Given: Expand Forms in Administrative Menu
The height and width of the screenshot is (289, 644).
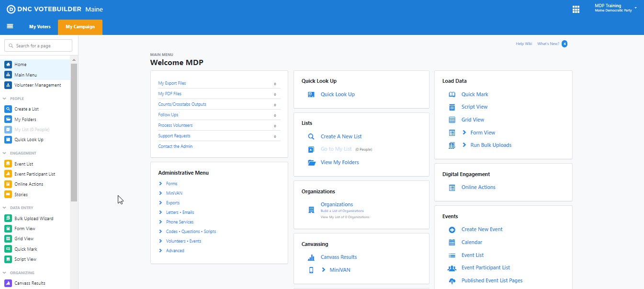Looking at the screenshot, I should pyautogui.click(x=160, y=184).
